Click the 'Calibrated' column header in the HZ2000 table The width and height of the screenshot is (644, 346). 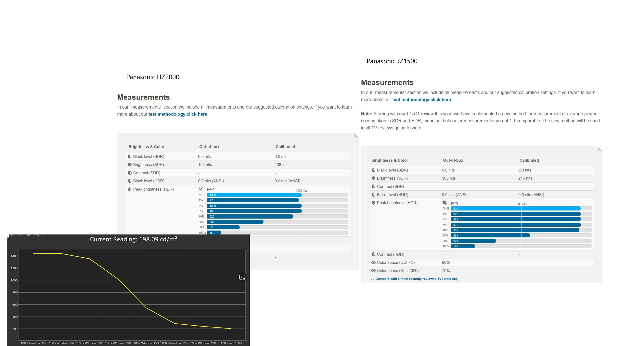pos(285,147)
